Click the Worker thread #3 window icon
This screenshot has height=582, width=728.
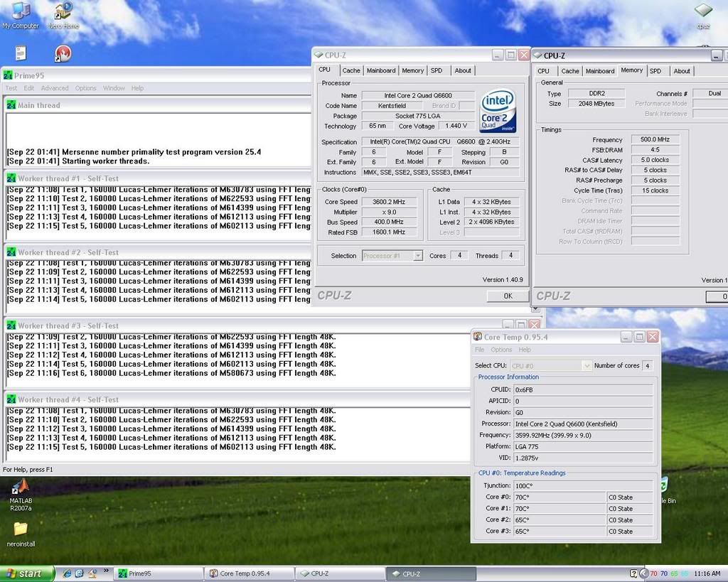(x=11, y=325)
